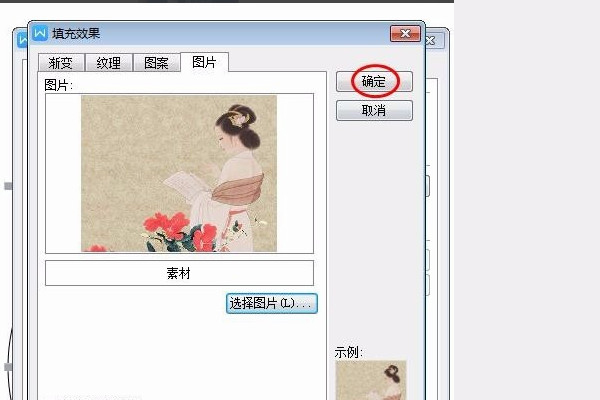Viewport: 600px width, 400px height.
Task: Click the 图片: label text
Action: [58, 85]
